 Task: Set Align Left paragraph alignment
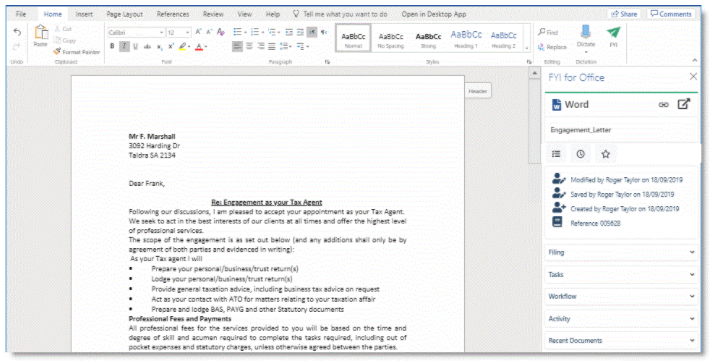point(237,46)
